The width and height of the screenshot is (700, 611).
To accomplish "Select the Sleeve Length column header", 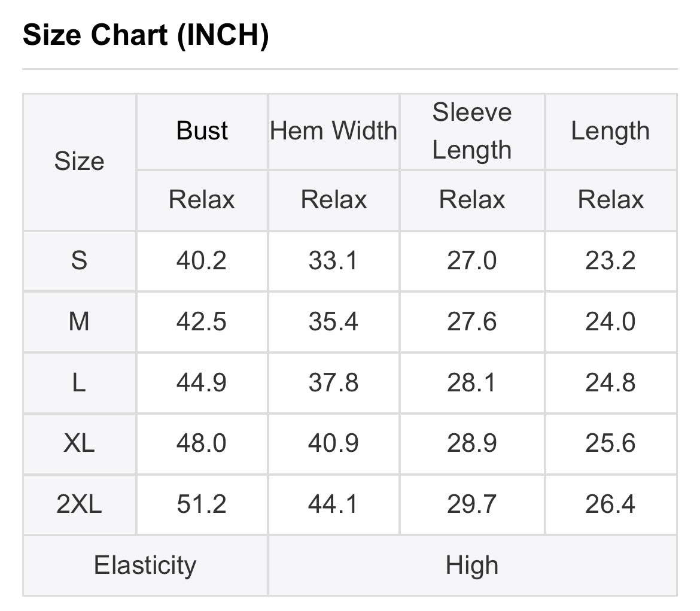I will click(472, 131).
